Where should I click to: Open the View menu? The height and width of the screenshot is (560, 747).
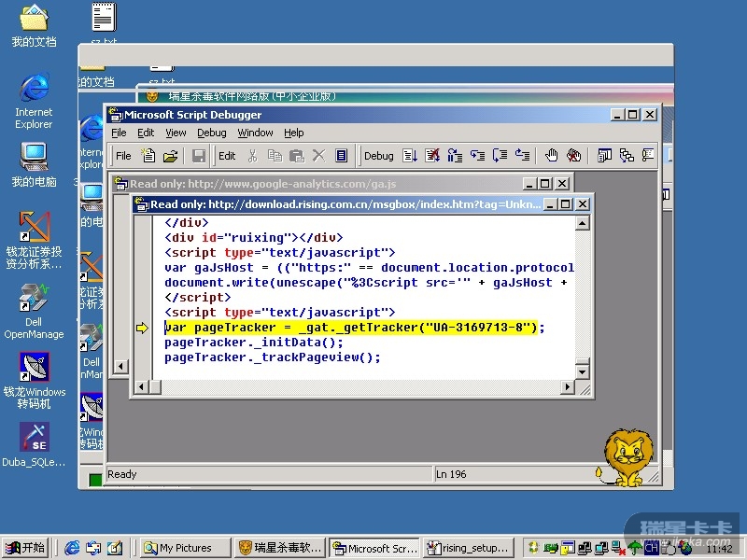click(176, 133)
